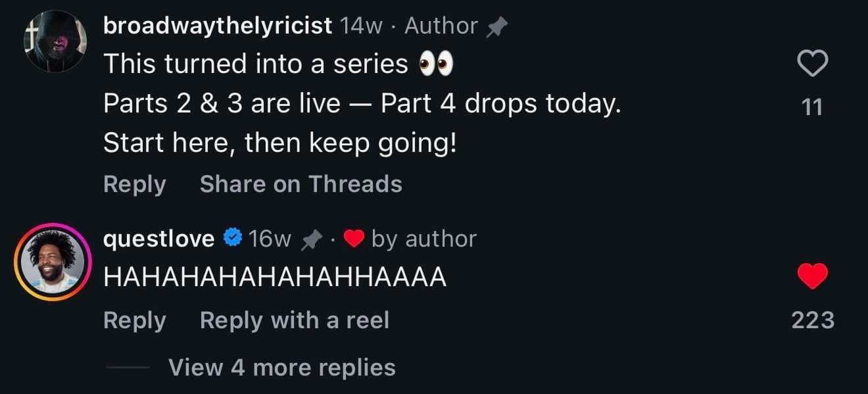Click the small red heart by author
868x394 pixels.
[x=354, y=239]
